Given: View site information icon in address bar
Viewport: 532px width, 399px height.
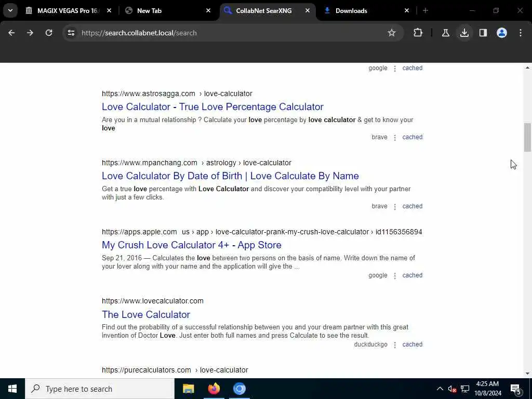Looking at the screenshot, I should click(x=71, y=33).
